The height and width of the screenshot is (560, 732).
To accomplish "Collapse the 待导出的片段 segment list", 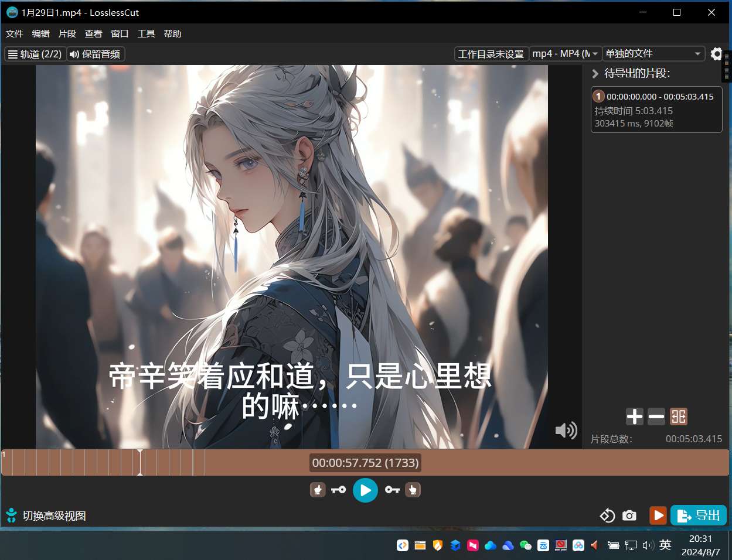I will click(595, 73).
